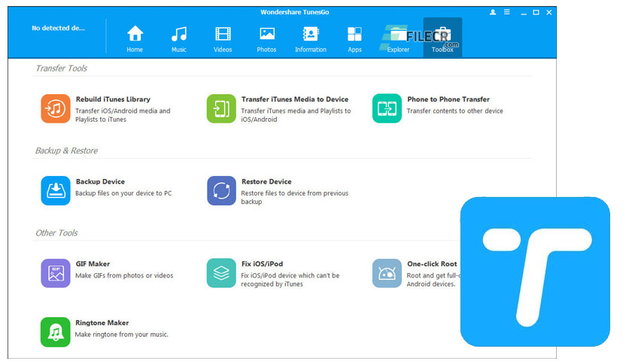629x364 pixels.
Task: Open the Fix iOS/iPod icon
Action: [221, 273]
